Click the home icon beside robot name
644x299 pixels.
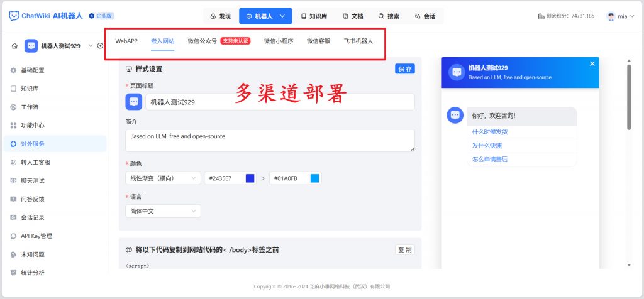coord(15,46)
